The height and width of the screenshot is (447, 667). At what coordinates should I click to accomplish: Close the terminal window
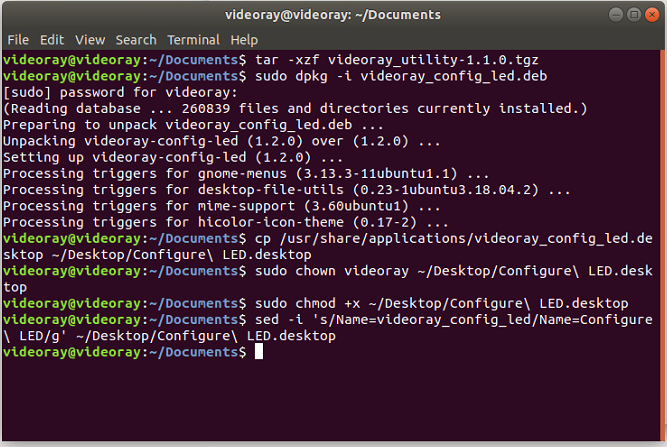[x=652, y=15]
